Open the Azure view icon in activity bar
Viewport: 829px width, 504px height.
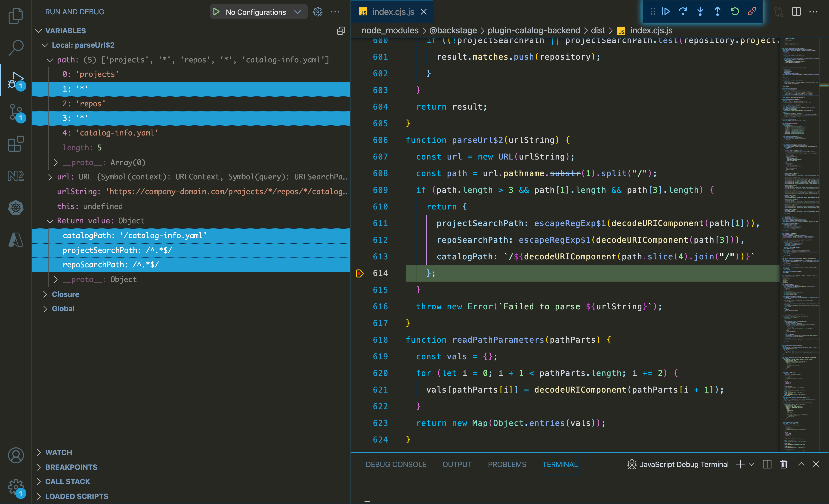coord(15,240)
